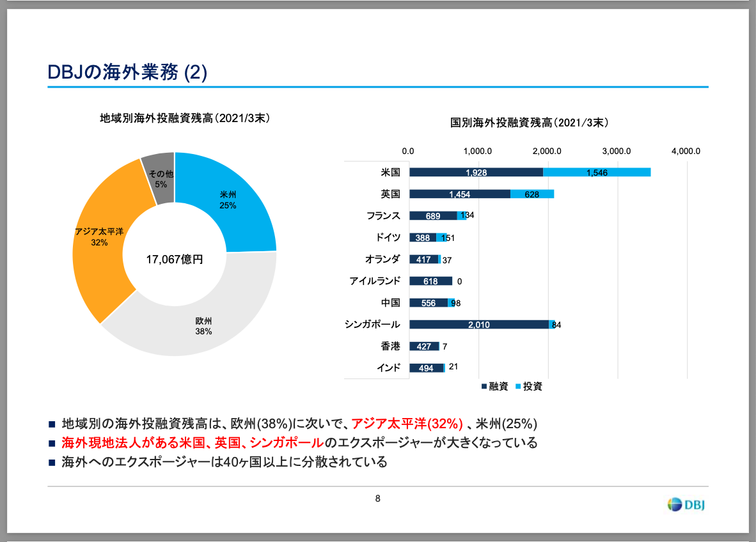The width and height of the screenshot is (756, 542).
Task: Select the country label '香港'
Action: pyautogui.click(x=391, y=346)
